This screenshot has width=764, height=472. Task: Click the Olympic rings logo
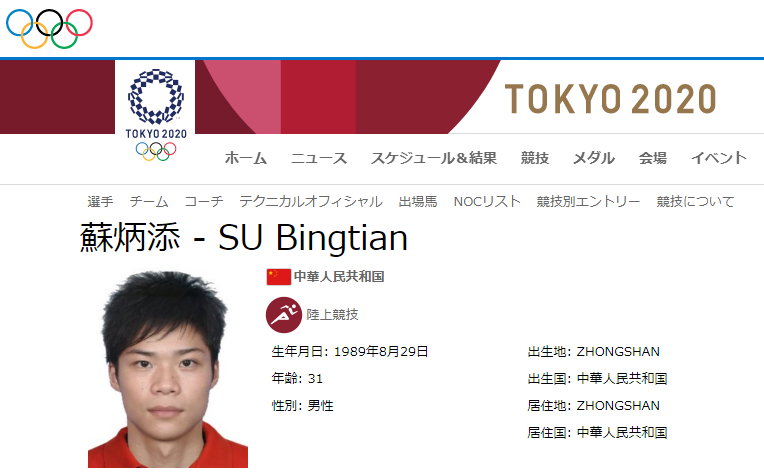49,29
